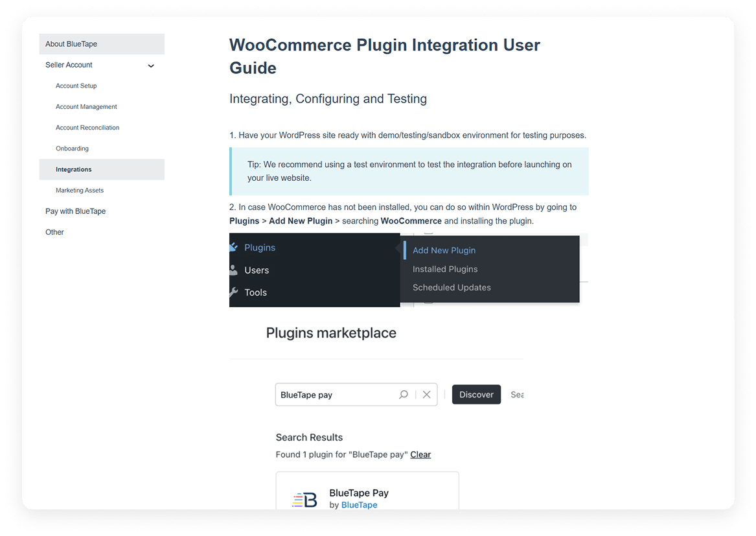Click the Clear search results link
Viewport: 756px width, 536px height.
pos(420,454)
